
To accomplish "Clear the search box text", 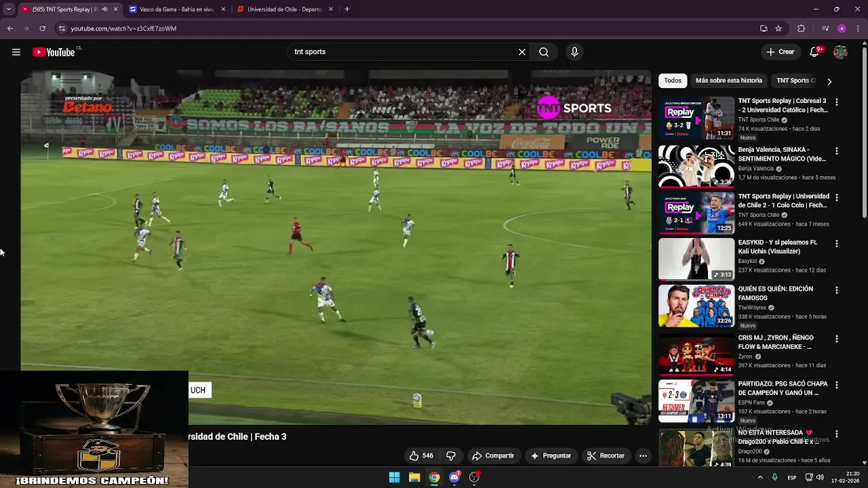I will [522, 52].
